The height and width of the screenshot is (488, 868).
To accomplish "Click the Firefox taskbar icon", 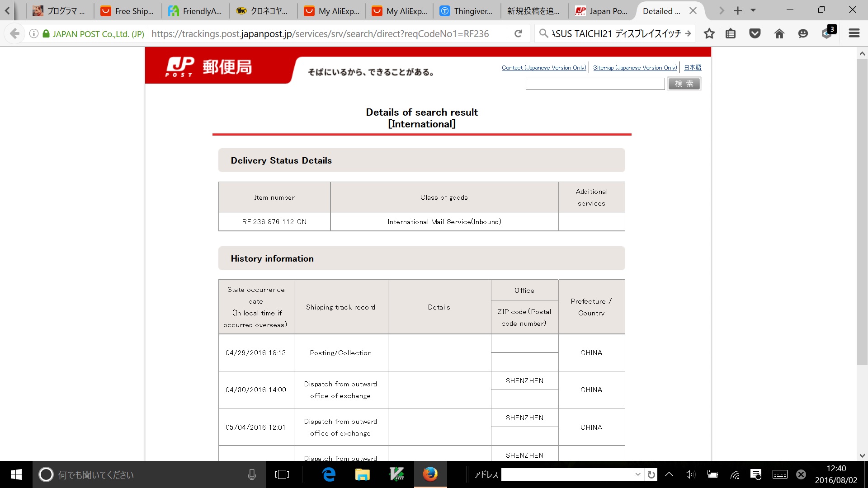I will 430,474.
